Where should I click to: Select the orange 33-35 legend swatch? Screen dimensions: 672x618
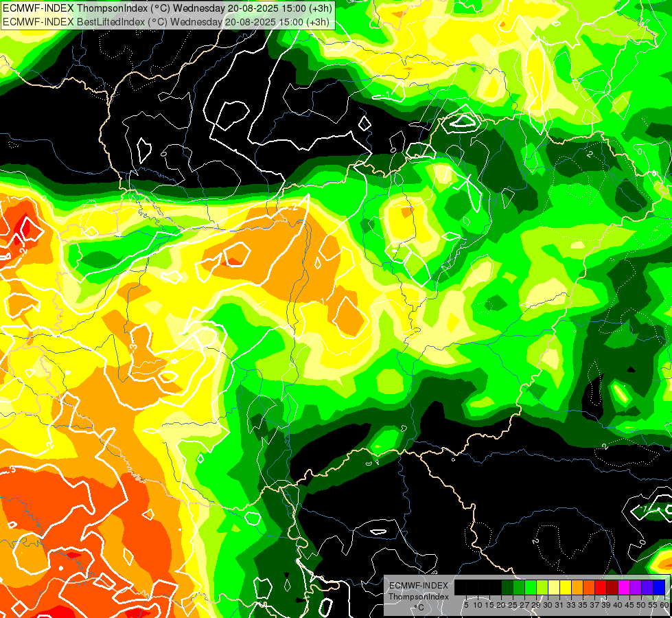(x=577, y=587)
